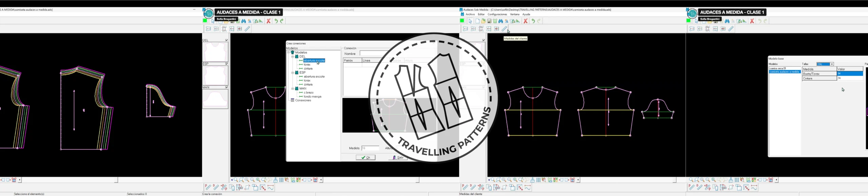Viewport: 868px width, 196px height.
Task: Select 'camisa seca 01' in Modelos list
Action: [777, 68]
